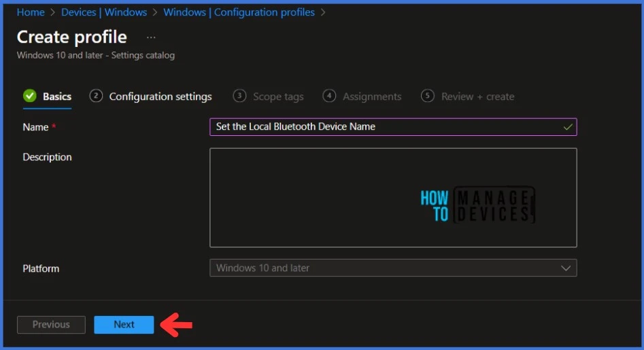This screenshot has height=350, width=644.
Task: Click the Platform dropdown chevron
Action: point(566,268)
